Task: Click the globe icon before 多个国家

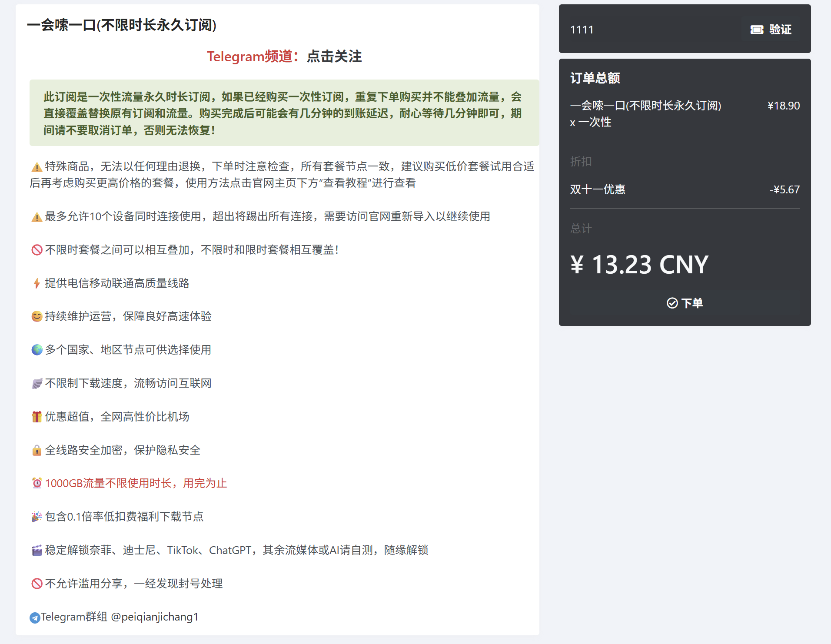Action: click(37, 350)
